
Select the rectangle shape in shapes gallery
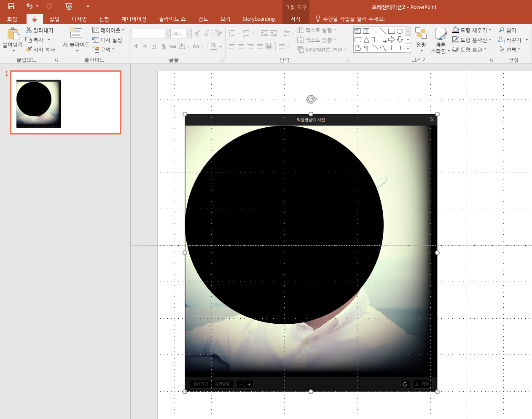pos(391,31)
